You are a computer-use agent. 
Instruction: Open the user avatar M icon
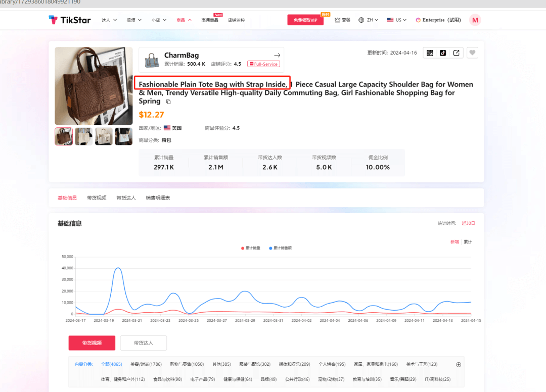pyautogui.click(x=475, y=20)
